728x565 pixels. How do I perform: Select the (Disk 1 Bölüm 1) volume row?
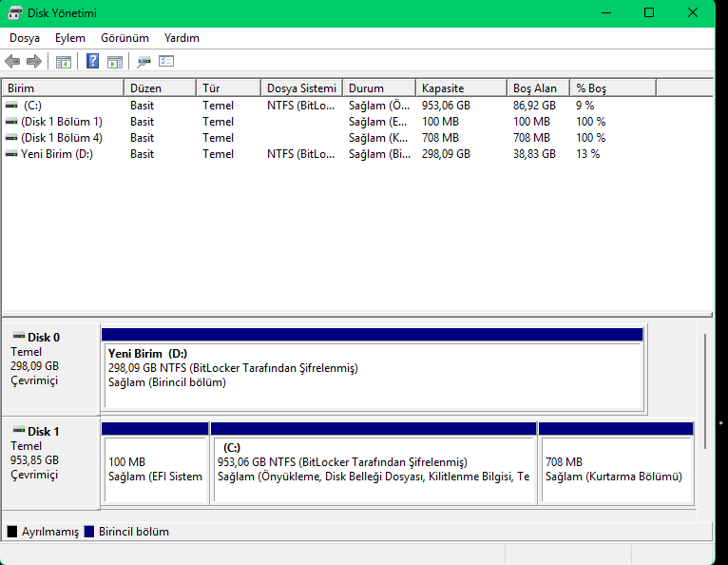pyautogui.click(x=329, y=122)
